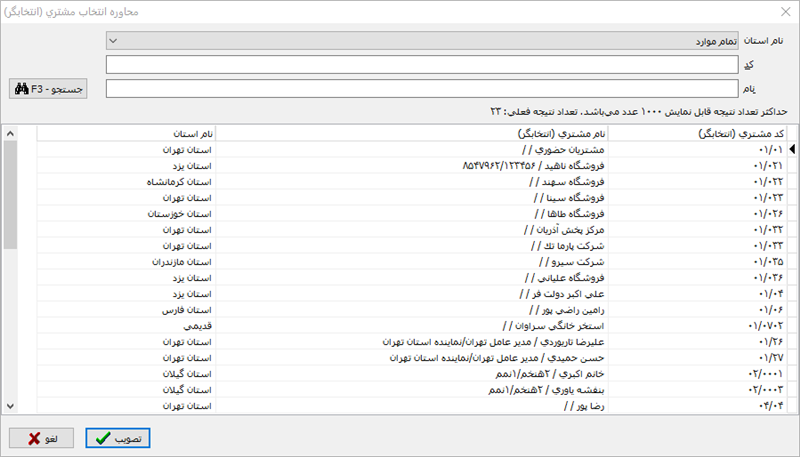
Task: Select the استخر خانگی سراوان row
Action: pos(412,325)
